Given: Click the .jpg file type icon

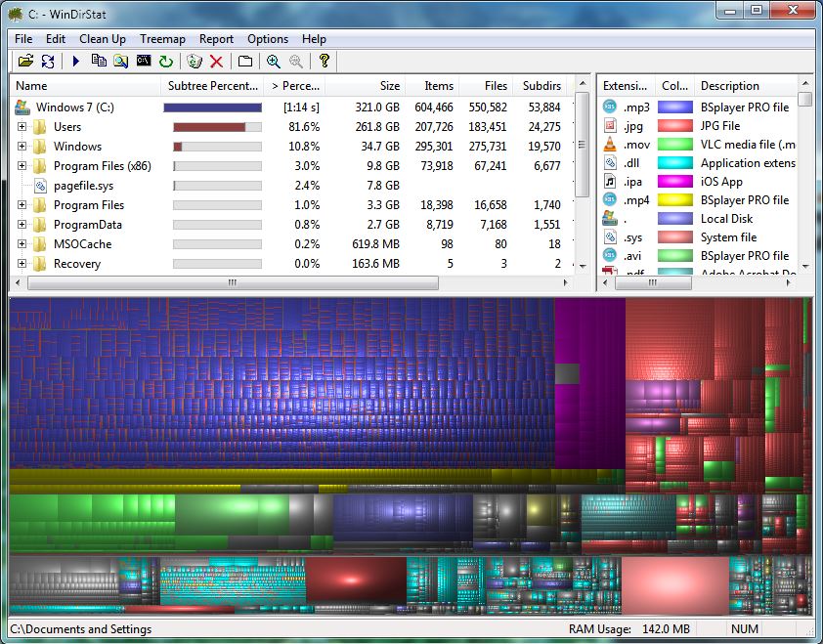Looking at the screenshot, I should coord(610,125).
